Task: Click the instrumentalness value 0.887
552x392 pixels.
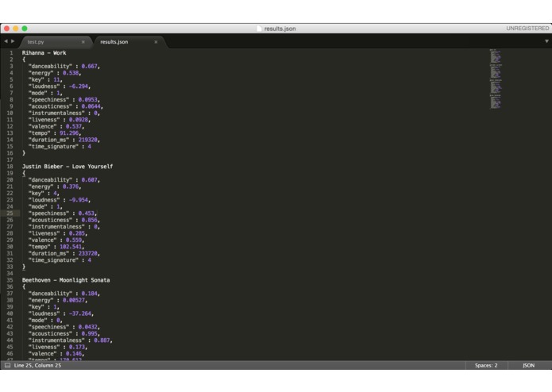Action: coord(102,340)
